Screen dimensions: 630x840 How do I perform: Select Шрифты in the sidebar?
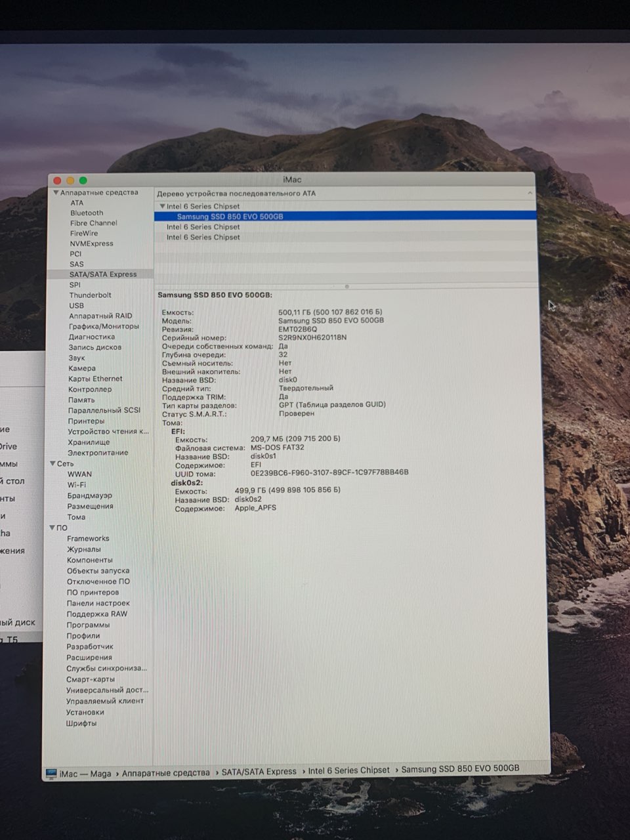(x=81, y=723)
